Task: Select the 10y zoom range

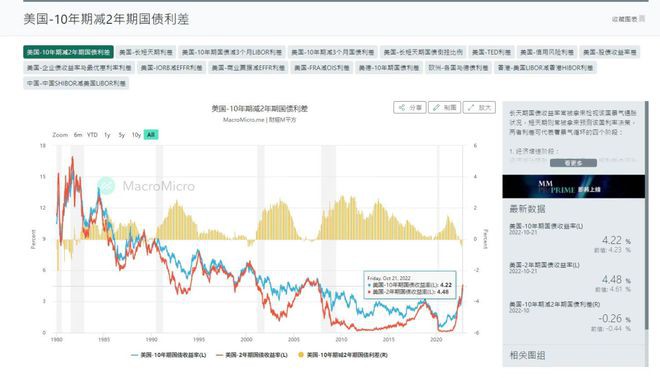Action: point(136,135)
